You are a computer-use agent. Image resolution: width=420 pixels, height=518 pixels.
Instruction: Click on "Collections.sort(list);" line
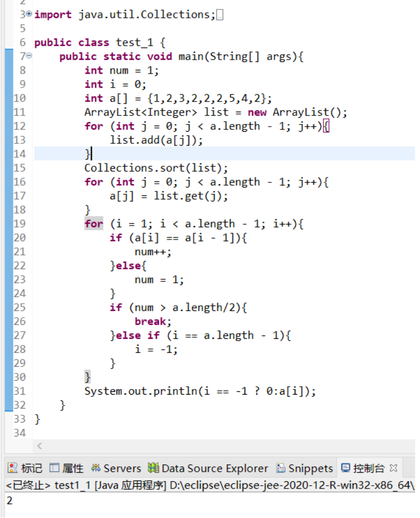[x=156, y=168]
